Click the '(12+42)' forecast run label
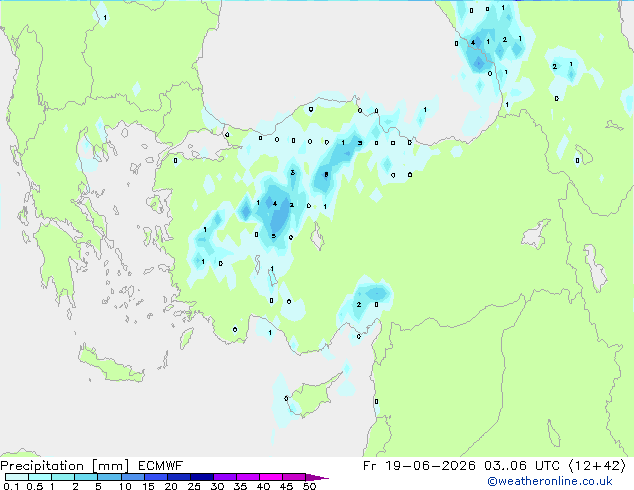The image size is (634, 490). 597,466
